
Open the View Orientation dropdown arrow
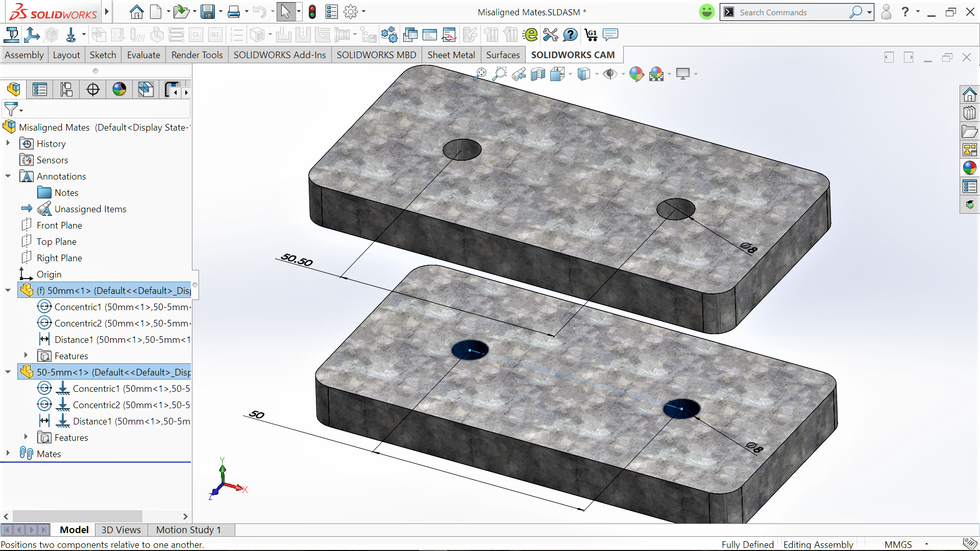(570, 74)
